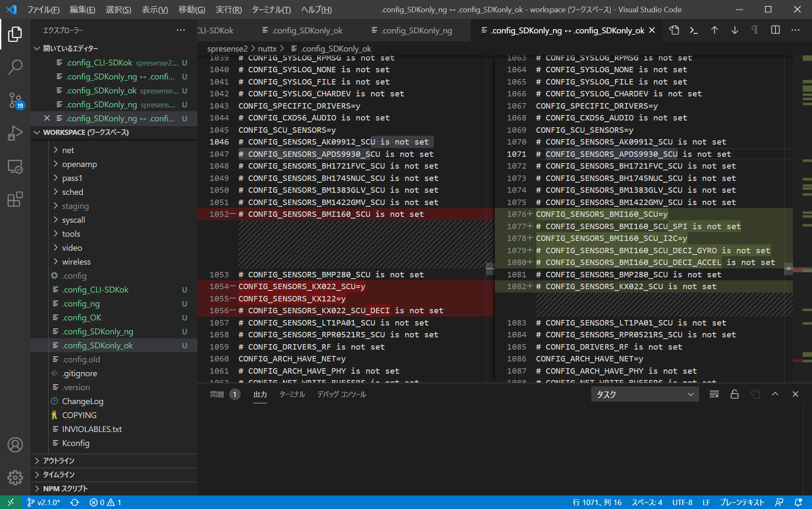Switch to the デバッグ コンソール panel tab
This screenshot has width=812, height=509.
(341, 394)
